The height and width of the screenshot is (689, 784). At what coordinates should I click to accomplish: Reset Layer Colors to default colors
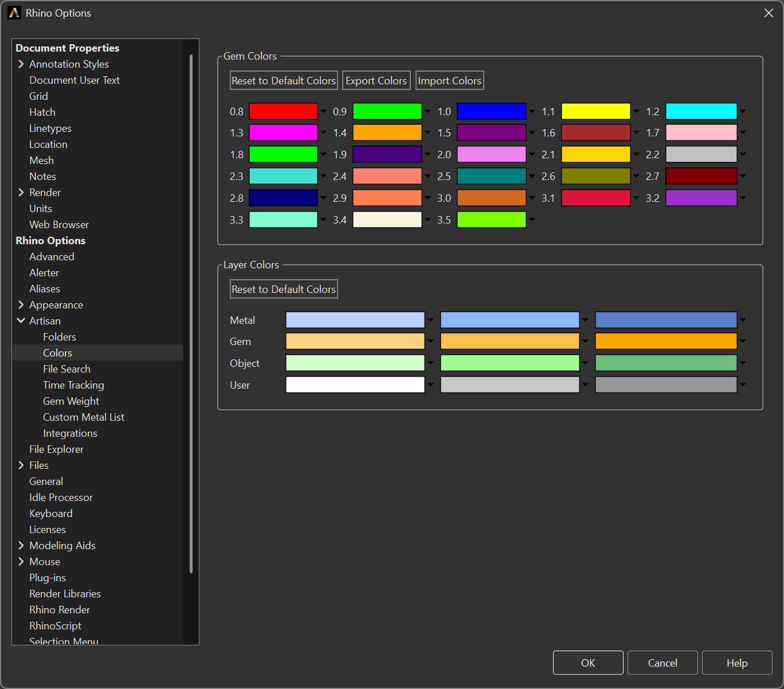284,289
